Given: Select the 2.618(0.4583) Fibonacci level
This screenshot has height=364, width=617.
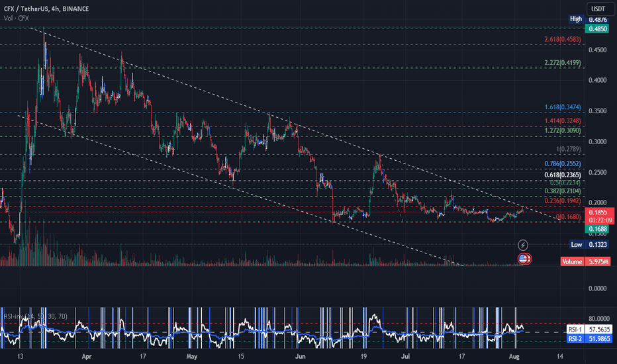Looking at the screenshot, I should pos(563,39).
